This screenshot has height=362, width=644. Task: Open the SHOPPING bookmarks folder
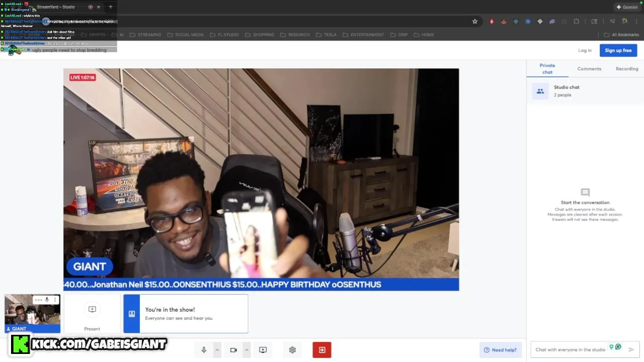click(259, 35)
